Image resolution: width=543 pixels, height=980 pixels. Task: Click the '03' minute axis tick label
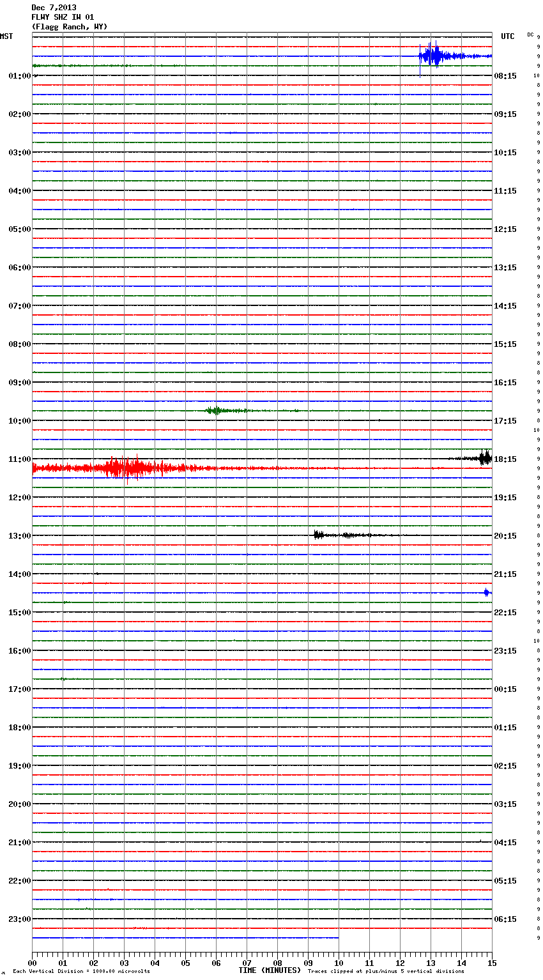click(x=124, y=963)
